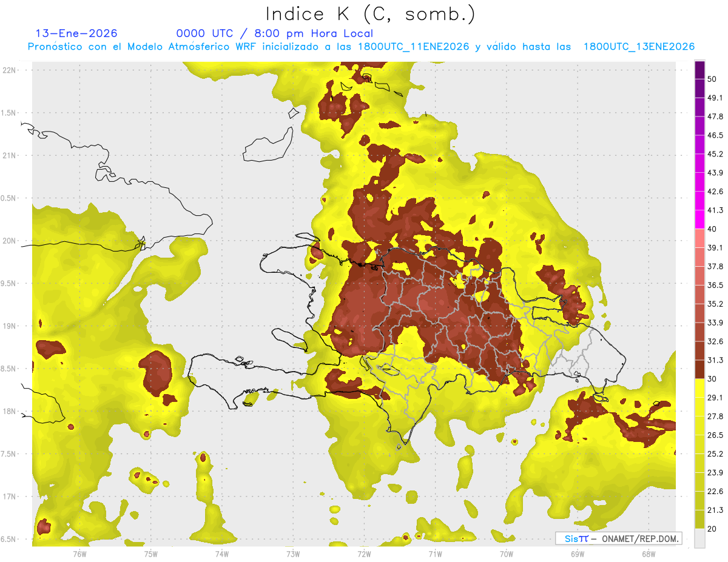This screenshot has width=728, height=562.
Task: Click the map title "Indice K (C, somb.)"
Action: 371,14
